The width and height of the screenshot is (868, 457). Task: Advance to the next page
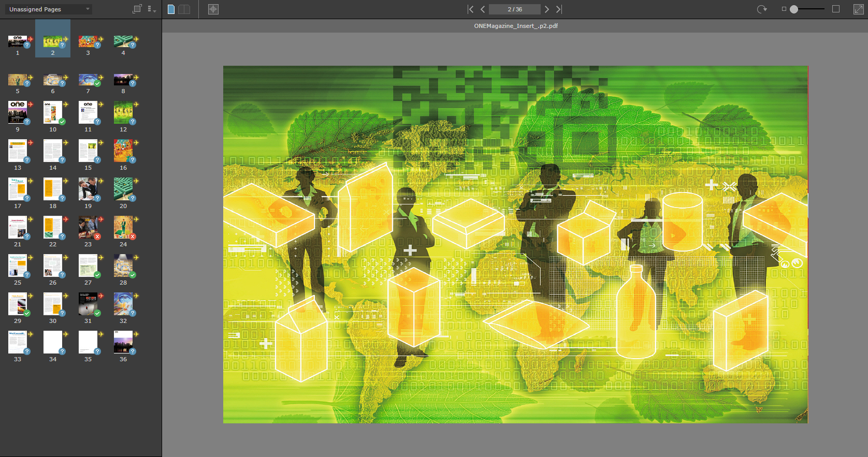click(x=547, y=9)
